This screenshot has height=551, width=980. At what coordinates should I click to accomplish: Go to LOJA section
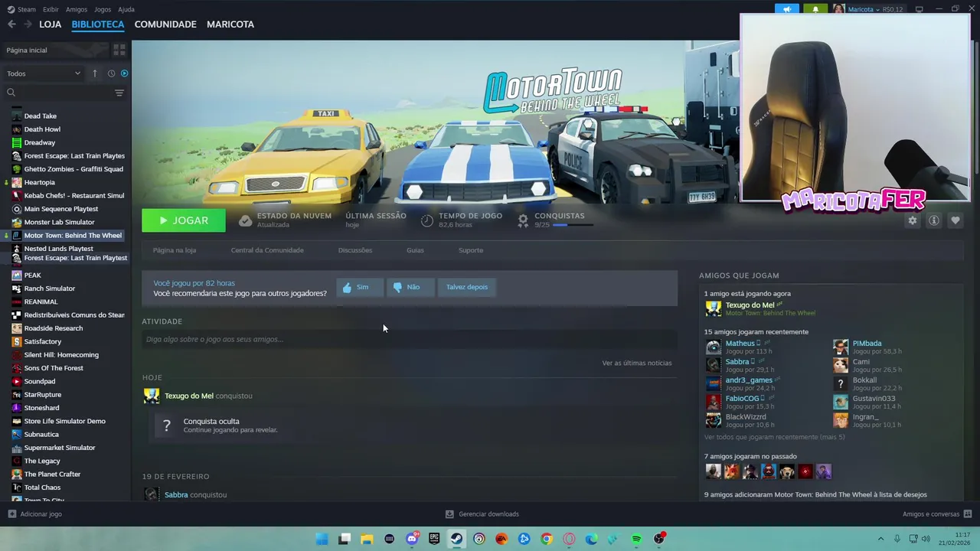pos(51,24)
